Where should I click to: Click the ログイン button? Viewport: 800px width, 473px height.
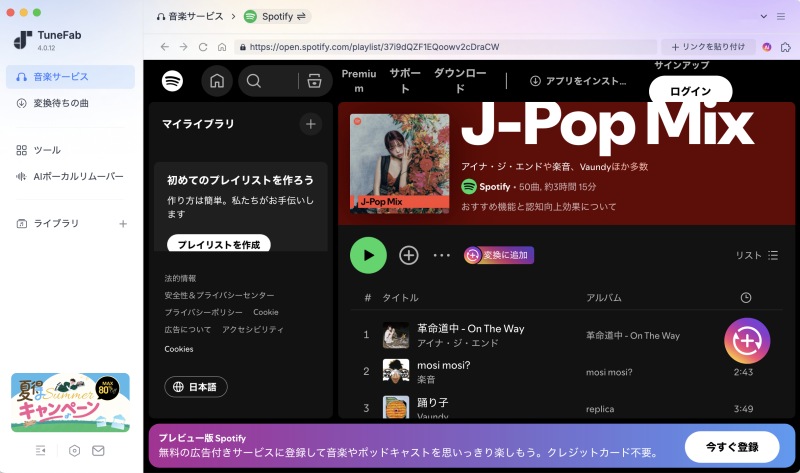(x=690, y=91)
